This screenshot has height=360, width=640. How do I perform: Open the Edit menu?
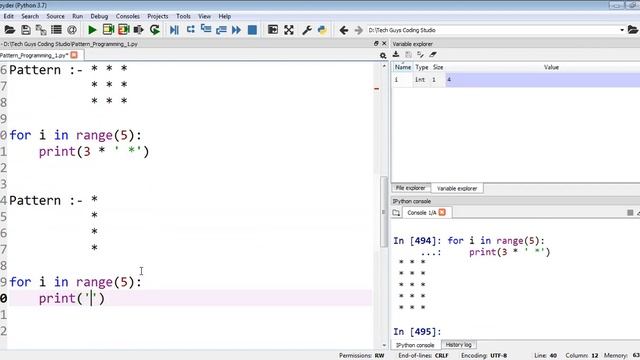[x=9, y=16]
